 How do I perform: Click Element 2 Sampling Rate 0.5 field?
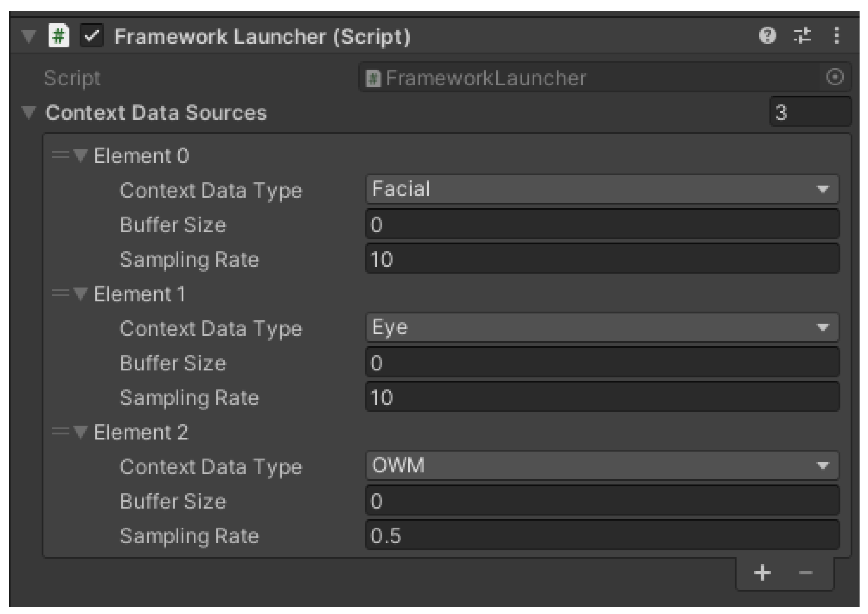click(601, 535)
